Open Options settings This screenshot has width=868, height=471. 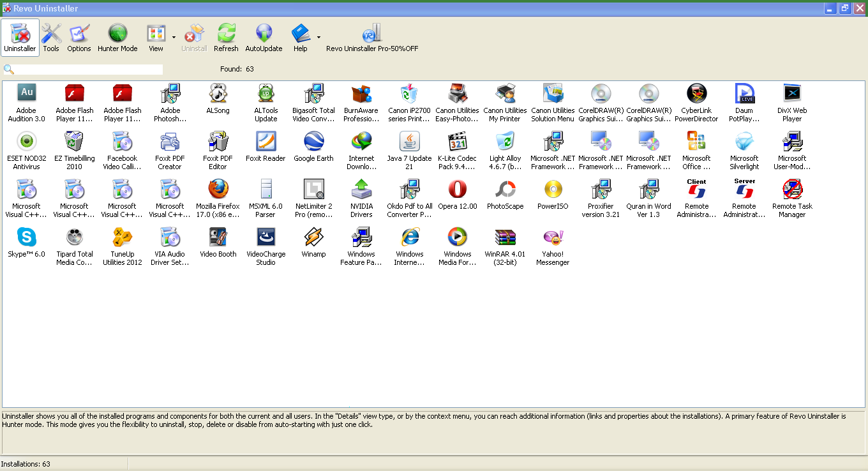79,38
